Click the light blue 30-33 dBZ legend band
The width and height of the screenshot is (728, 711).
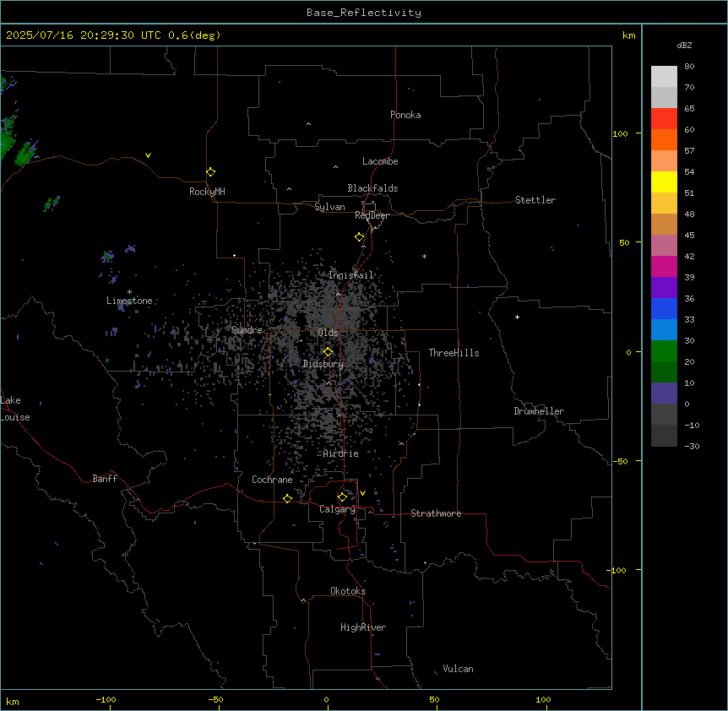point(664,330)
